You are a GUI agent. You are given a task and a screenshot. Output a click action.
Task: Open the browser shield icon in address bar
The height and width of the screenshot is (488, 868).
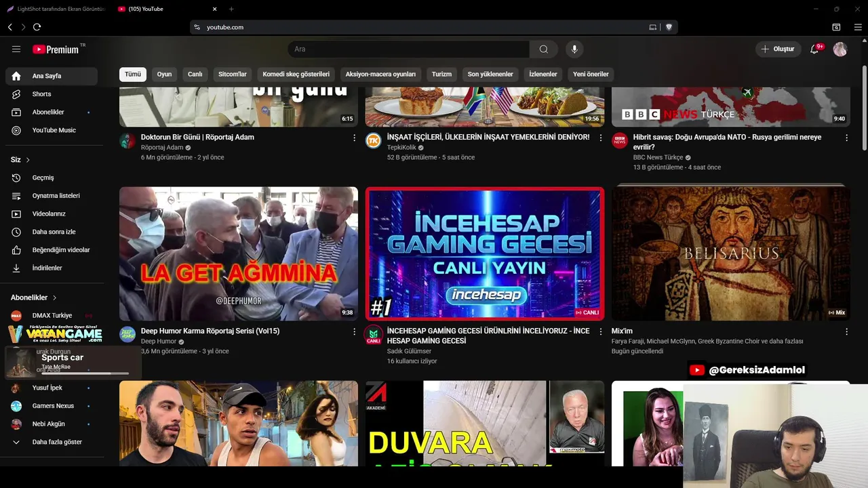click(669, 27)
